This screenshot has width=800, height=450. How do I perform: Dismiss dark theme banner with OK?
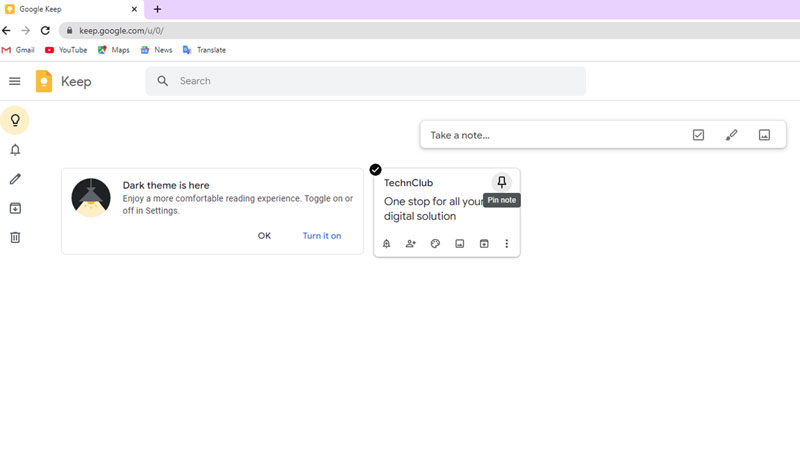point(264,236)
